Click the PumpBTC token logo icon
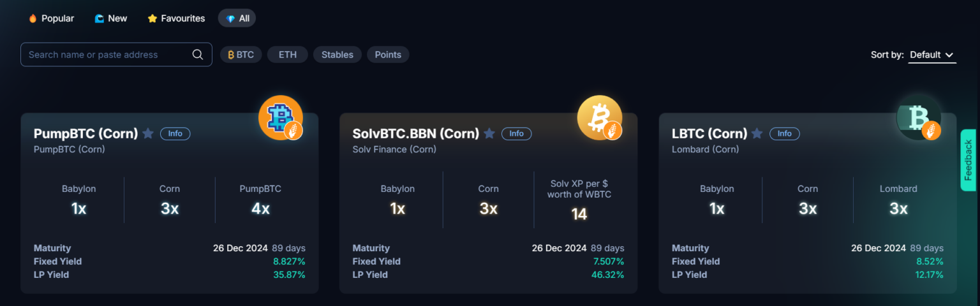The width and height of the screenshot is (980, 306). coord(279,117)
